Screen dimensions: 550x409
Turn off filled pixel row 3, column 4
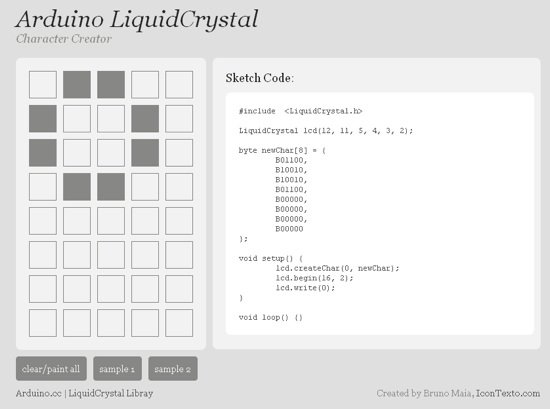(x=145, y=153)
